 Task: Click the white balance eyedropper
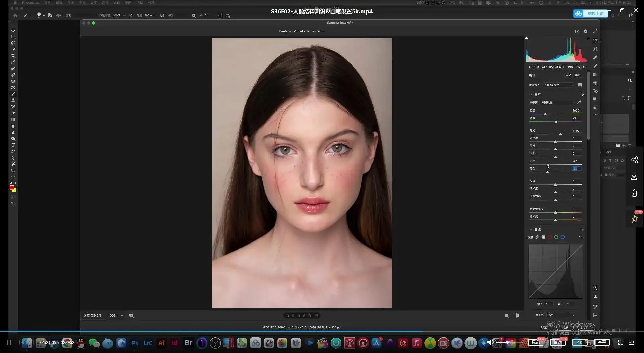click(579, 102)
